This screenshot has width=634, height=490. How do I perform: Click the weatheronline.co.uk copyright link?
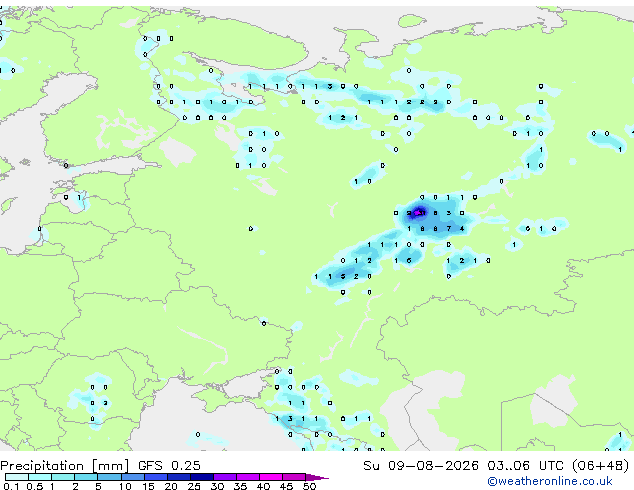point(550,481)
